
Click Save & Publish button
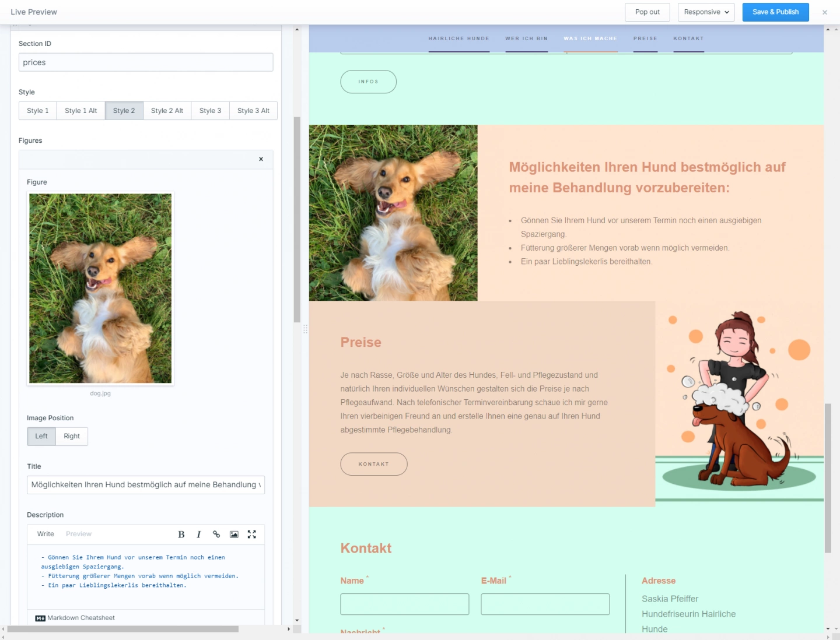(775, 12)
